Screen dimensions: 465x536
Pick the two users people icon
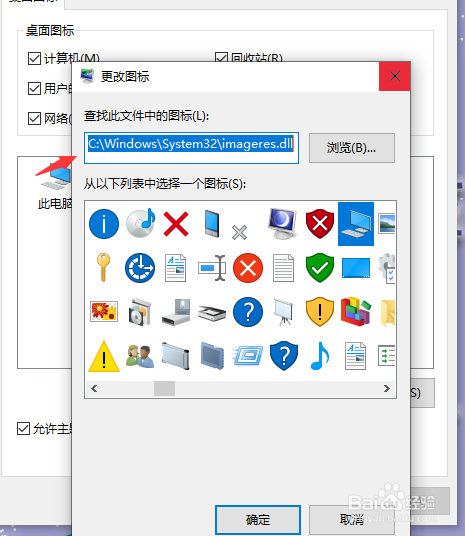click(140, 357)
